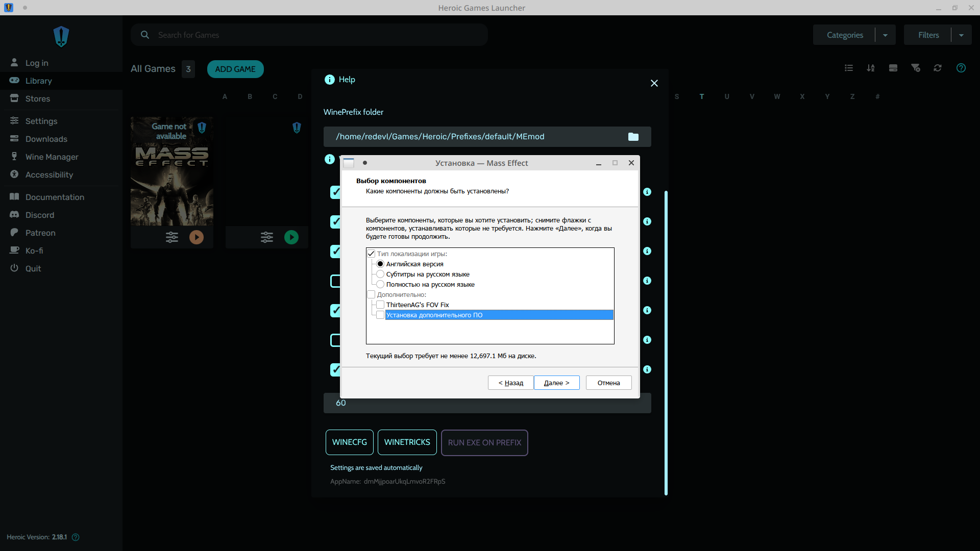This screenshot has height=551, width=980.
Task: Click the sort order icon in library header
Action: pos(871,68)
